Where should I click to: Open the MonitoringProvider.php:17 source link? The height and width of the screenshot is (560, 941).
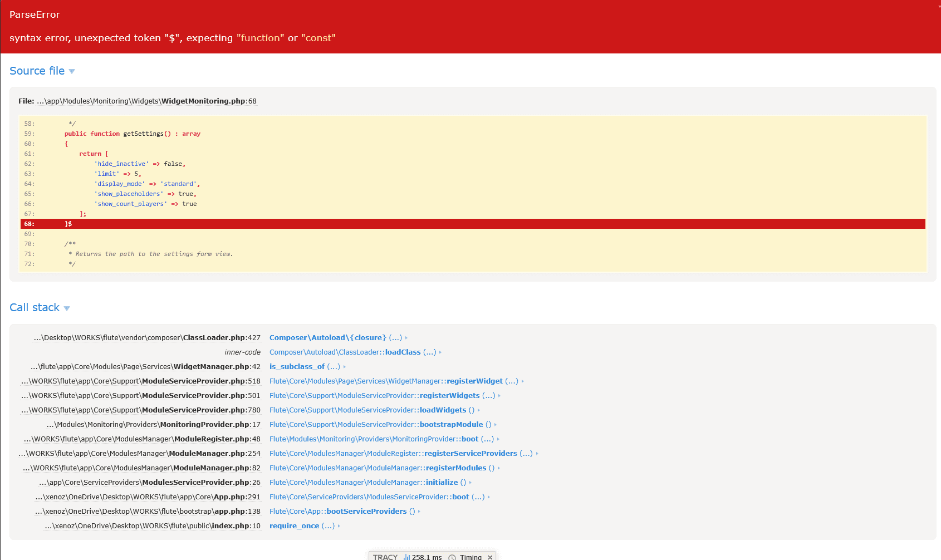click(x=154, y=425)
